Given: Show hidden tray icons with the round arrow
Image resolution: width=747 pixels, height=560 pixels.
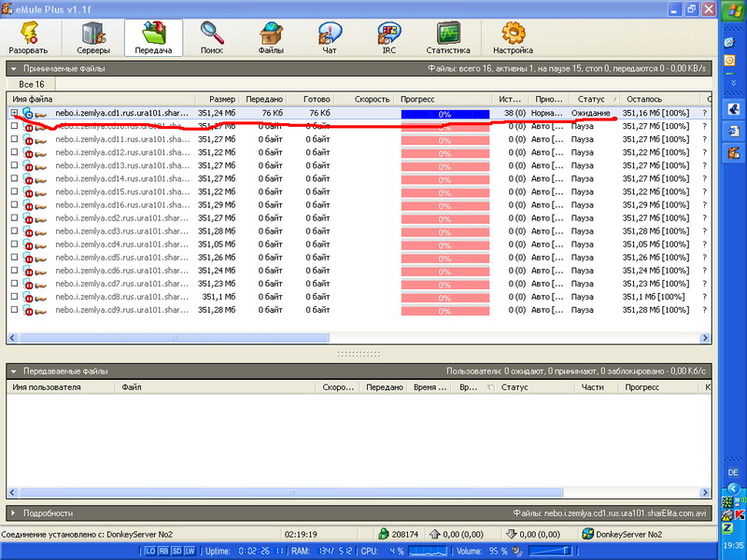Looking at the screenshot, I should (733, 489).
